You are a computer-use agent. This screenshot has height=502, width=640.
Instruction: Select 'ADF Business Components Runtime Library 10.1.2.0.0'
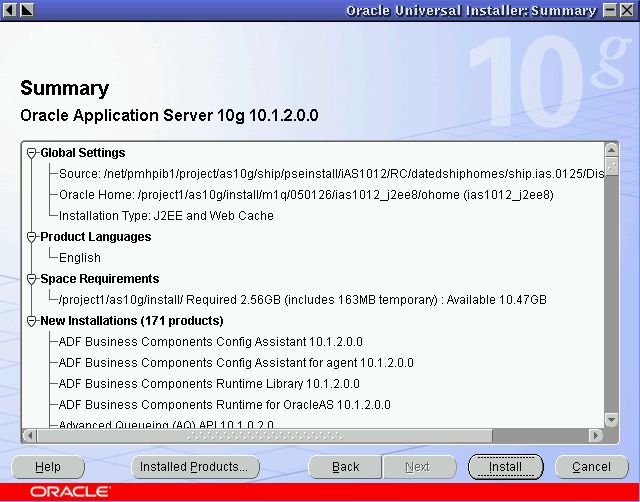point(209,384)
